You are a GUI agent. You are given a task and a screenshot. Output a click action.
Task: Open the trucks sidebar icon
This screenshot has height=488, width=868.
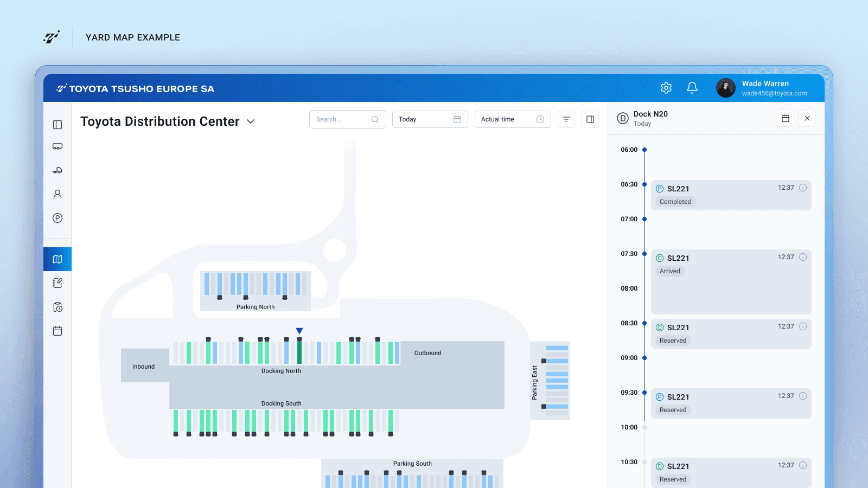pos(58,170)
